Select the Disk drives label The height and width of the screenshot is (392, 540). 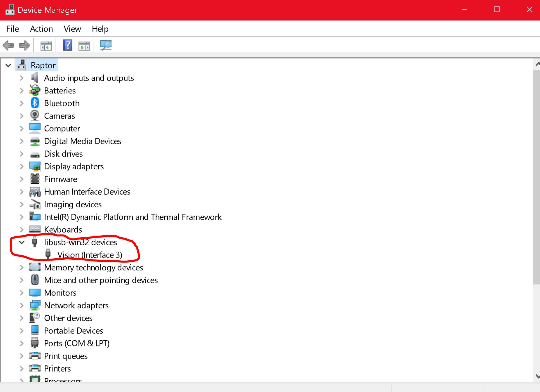click(63, 154)
